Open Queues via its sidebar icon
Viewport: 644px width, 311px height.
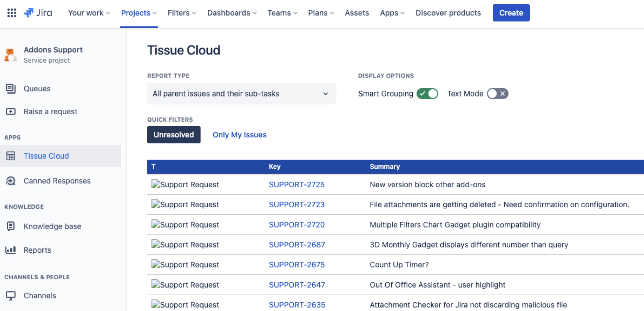[x=11, y=88]
